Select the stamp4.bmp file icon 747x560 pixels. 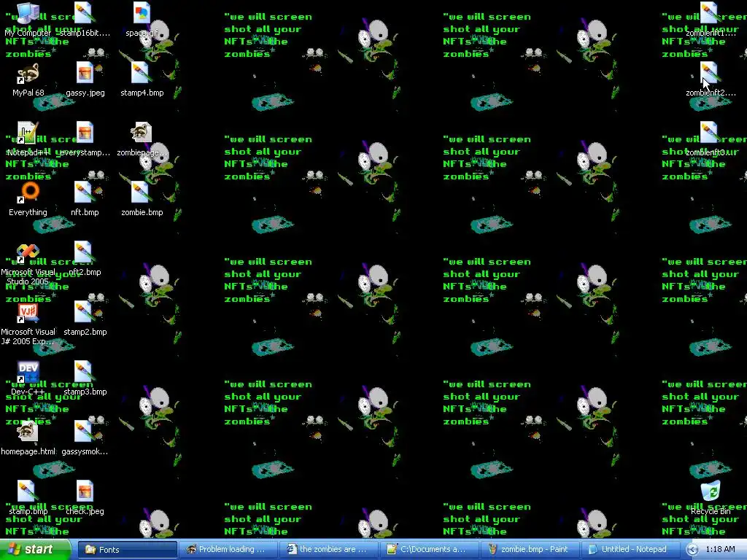click(x=142, y=74)
